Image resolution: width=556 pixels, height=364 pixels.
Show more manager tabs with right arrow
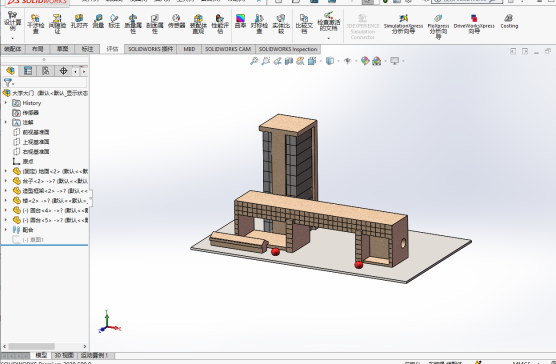[84, 71]
